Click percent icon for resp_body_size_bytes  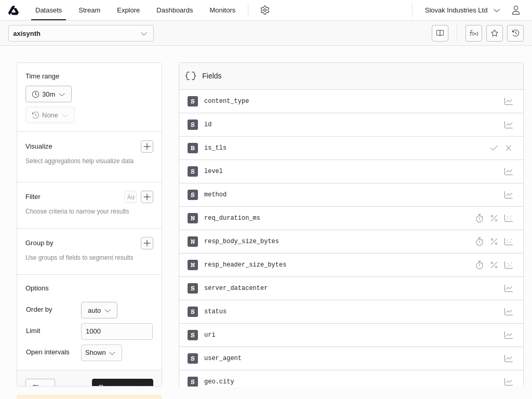494,242
